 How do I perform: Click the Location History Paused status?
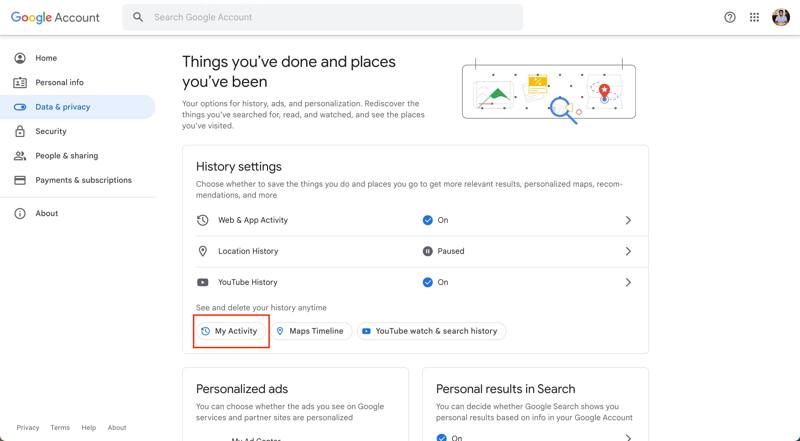click(x=444, y=251)
